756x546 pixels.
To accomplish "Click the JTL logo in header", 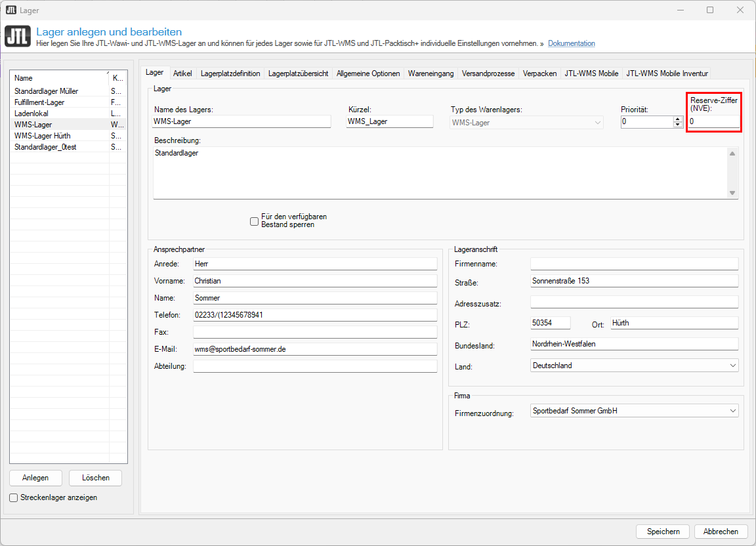I will (x=17, y=37).
